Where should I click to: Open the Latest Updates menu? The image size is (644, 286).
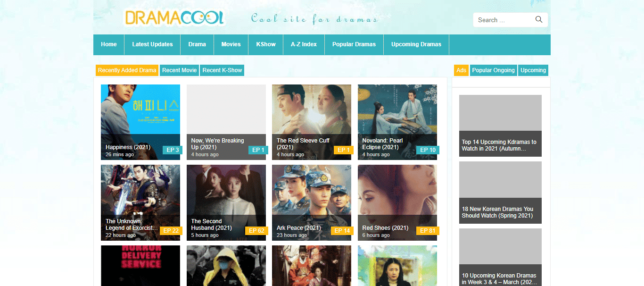pyautogui.click(x=152, y=44)
